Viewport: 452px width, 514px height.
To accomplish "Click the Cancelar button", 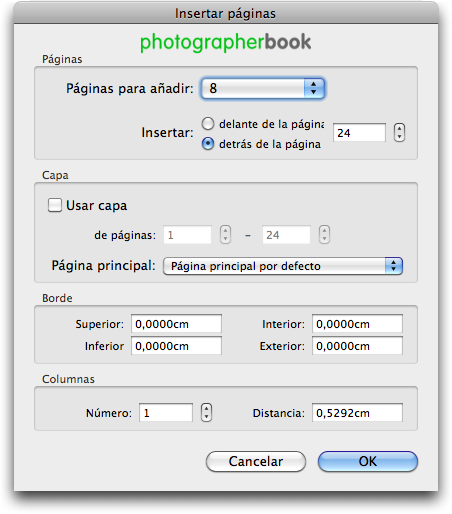I will click(x=256, y=461).
